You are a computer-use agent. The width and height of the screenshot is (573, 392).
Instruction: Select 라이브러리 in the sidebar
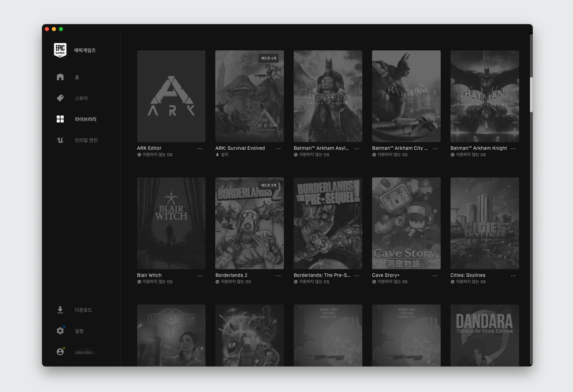point(85,119)
